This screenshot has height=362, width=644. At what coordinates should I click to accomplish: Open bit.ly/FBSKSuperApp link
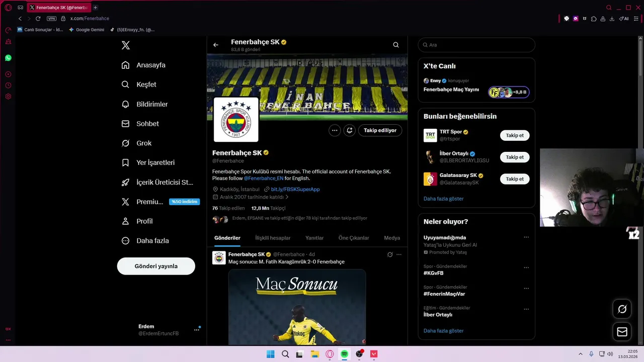click(295, 190)
